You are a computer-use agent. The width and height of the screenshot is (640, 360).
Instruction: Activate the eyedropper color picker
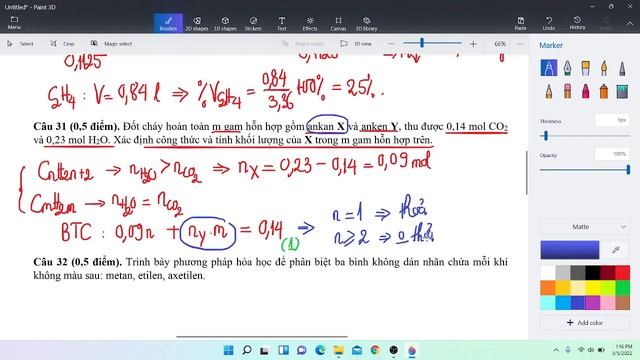(616, 250)
